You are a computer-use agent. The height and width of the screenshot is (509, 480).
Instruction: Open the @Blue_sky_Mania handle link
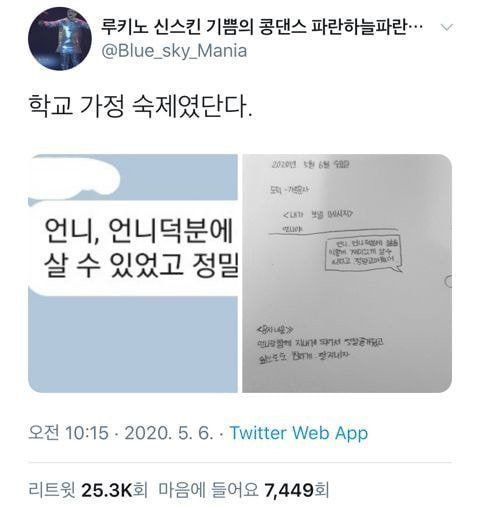click(x=174, y=51)
